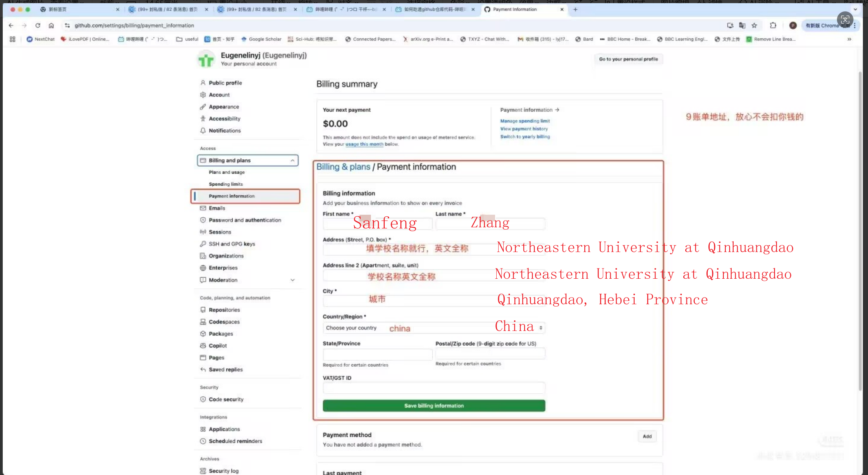The height and width of the screenshot is (475, 868).
Task: Select Spending limits submenu item
Action: click(x=226, y=184)
